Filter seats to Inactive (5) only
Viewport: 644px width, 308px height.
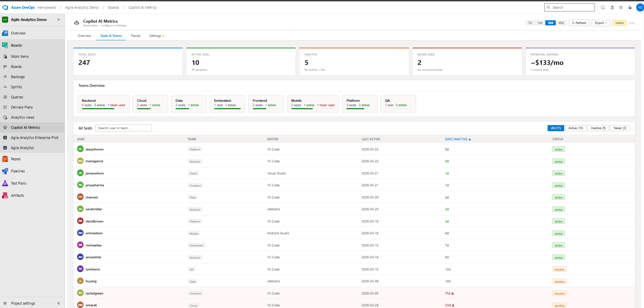click(598, 128)
